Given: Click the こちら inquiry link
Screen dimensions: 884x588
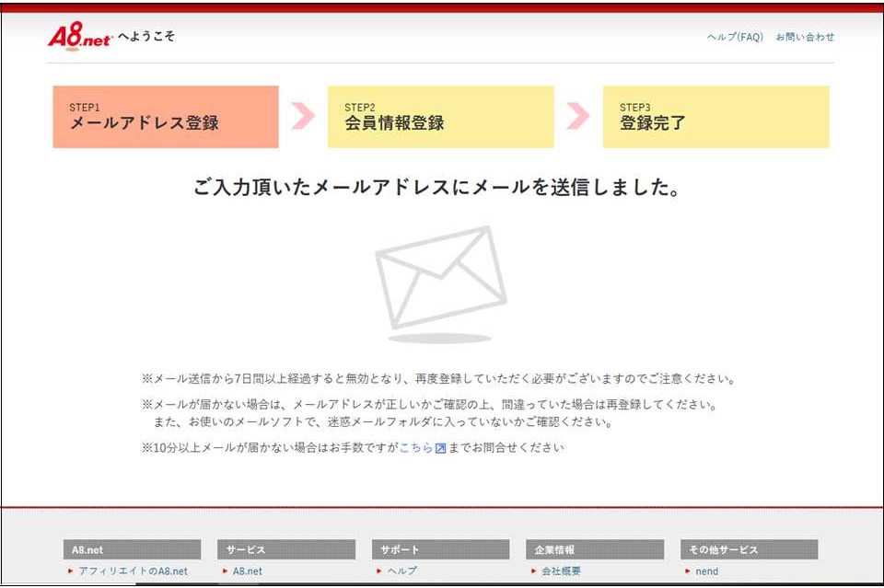Looking at the screenshot, I should pyautogui.click(x=416, y=448).
